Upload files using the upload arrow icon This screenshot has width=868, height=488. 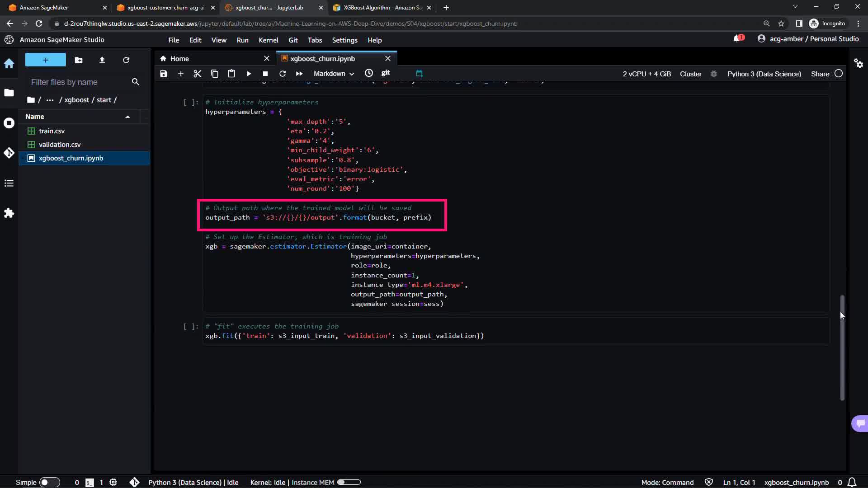pyautogui.click(x=102, y=60)
